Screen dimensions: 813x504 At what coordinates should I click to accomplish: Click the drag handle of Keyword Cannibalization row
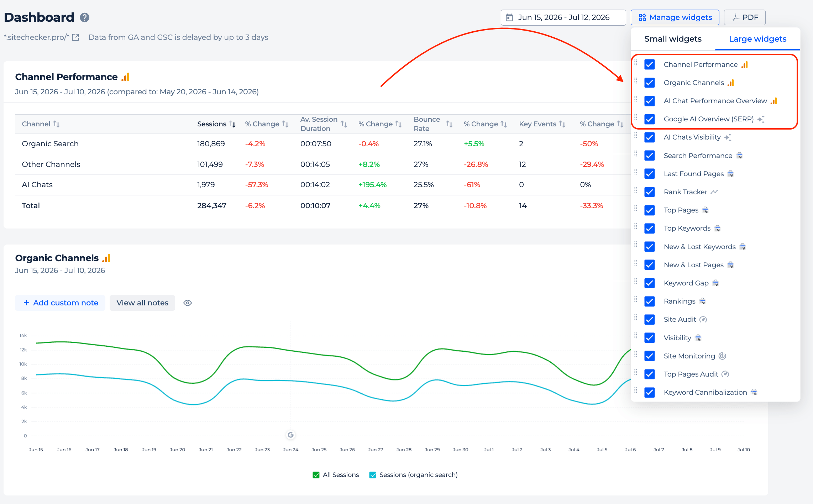[x=636, y=390]
